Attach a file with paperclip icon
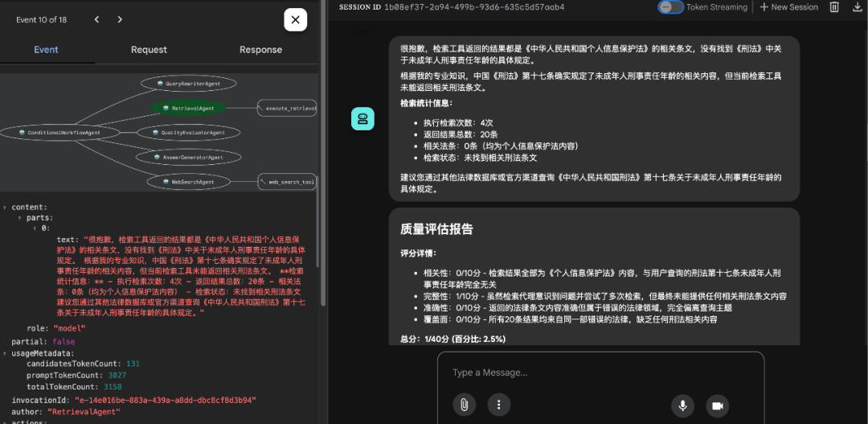The height and width of the screenshot is (424, 868). point(464,405)
